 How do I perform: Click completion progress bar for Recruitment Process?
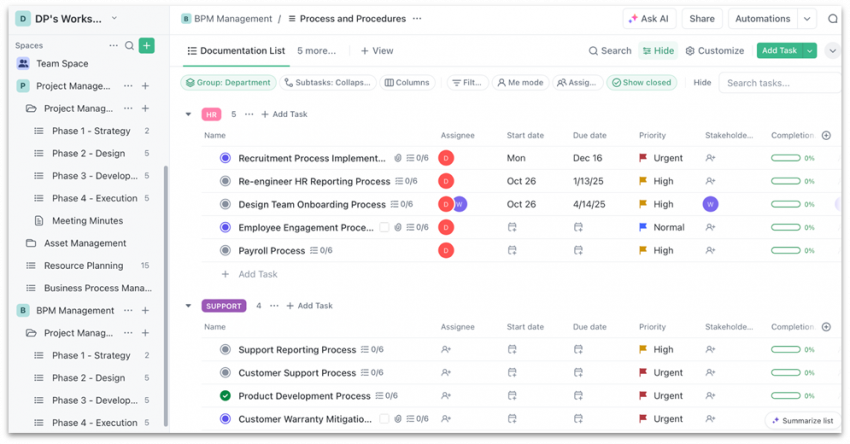click(785, 158)
